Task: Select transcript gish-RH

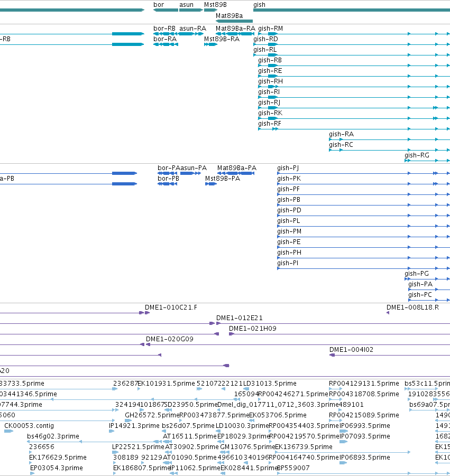Action: [270, 81]
